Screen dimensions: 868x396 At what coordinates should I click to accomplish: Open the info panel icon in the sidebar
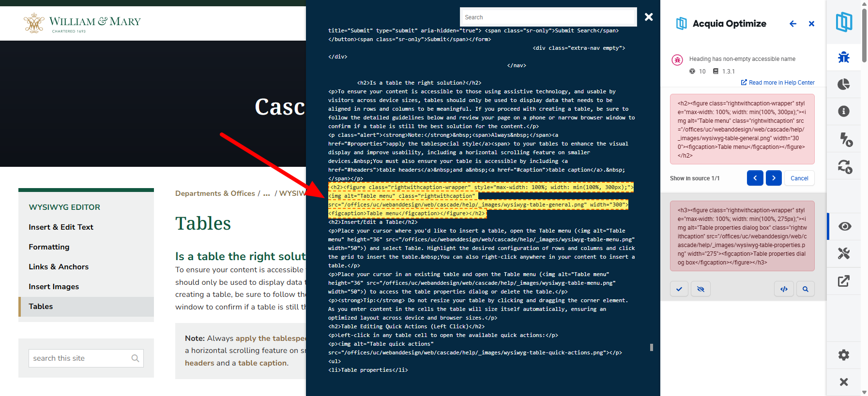[844, 111]
